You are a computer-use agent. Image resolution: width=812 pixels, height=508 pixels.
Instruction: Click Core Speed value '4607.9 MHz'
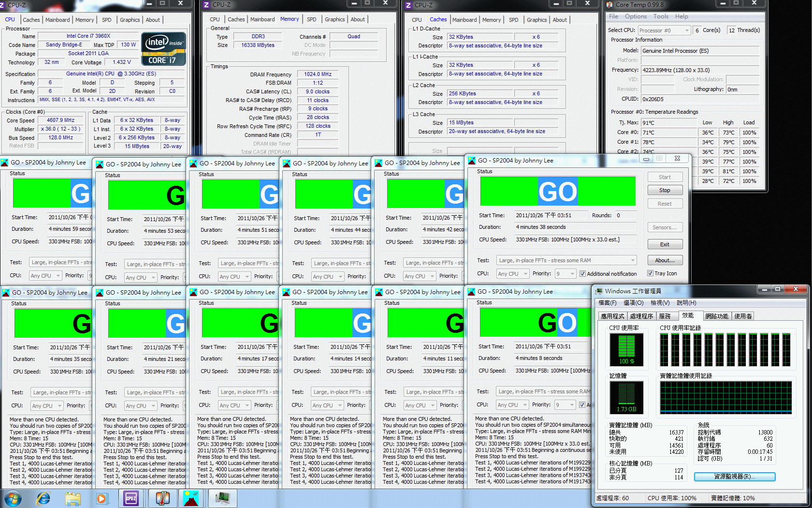60,120
